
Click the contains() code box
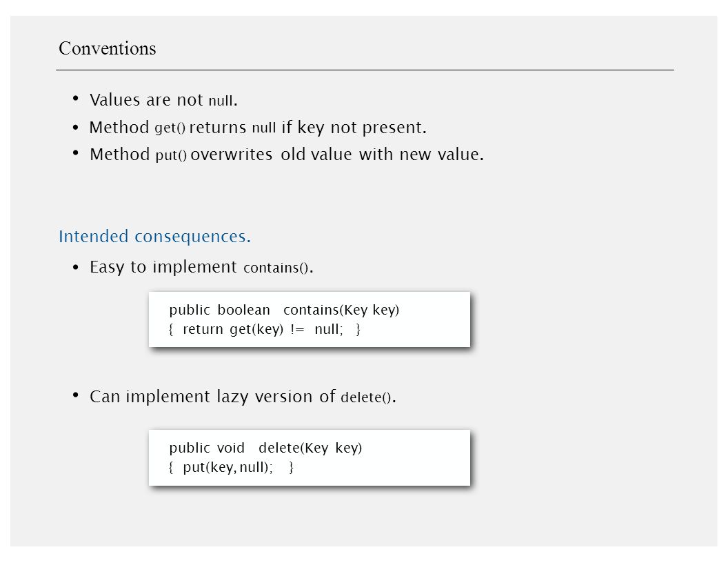(310, 319)
